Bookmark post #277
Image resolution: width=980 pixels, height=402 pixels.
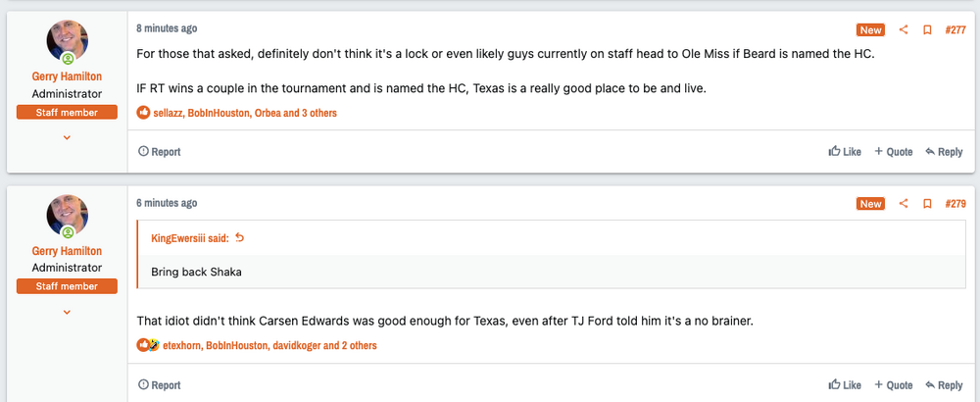927,29
